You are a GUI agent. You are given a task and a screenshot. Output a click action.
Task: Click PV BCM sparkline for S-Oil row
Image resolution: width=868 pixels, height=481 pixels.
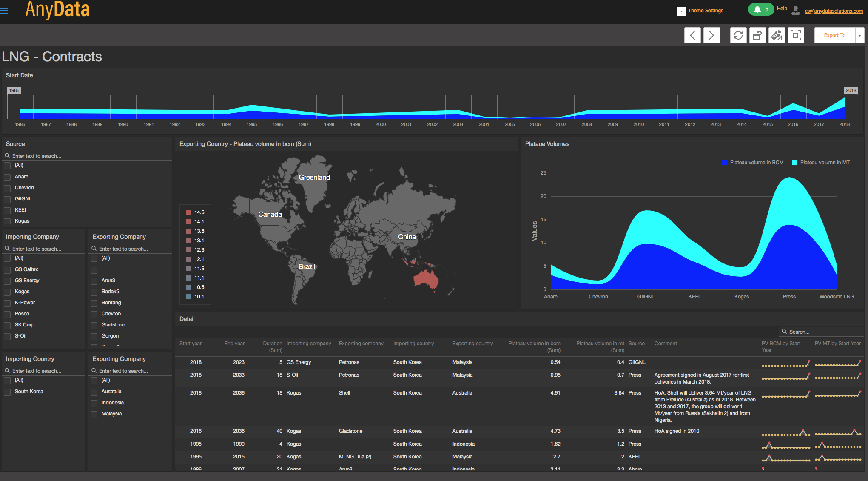[x=786, y=377]
